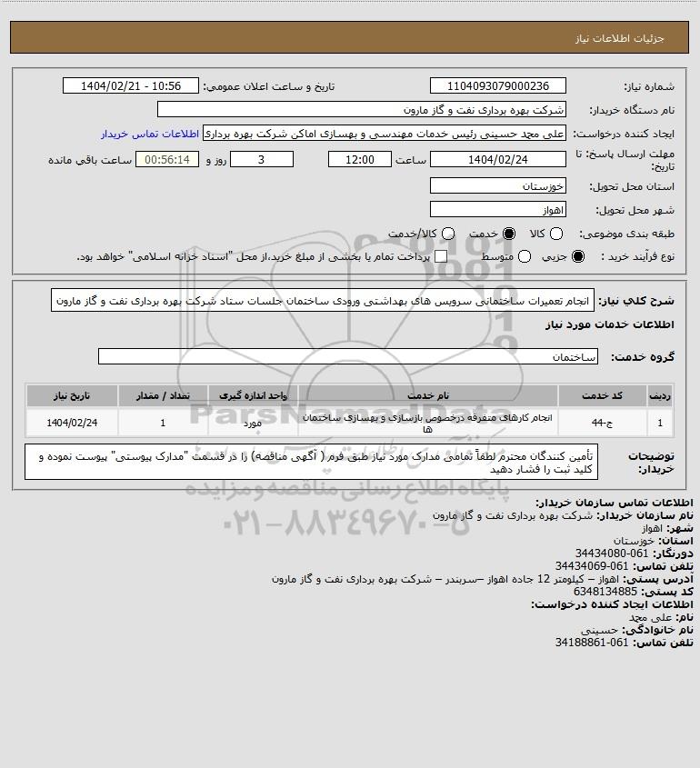Click the واحد اندازه گیری column header
This screenshot has height=768, width=700.
point(253,395)
